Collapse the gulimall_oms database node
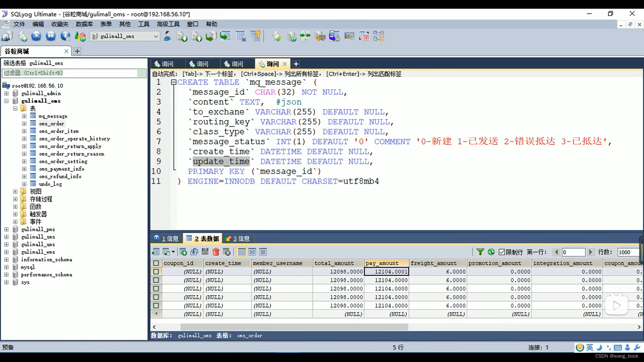The height and width of the screenshot is (362, 644). (6, 101)
